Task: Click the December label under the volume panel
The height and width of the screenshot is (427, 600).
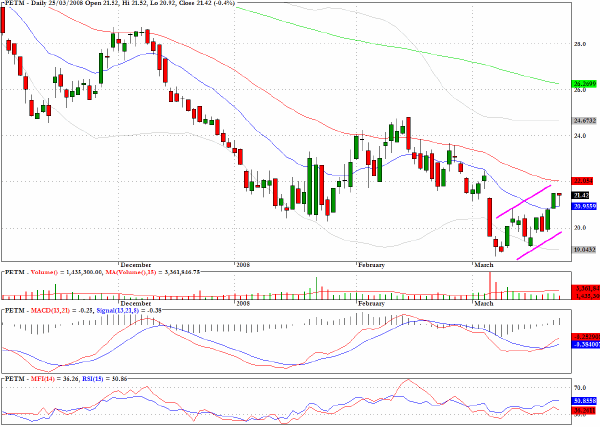Action: click(135, 303)
